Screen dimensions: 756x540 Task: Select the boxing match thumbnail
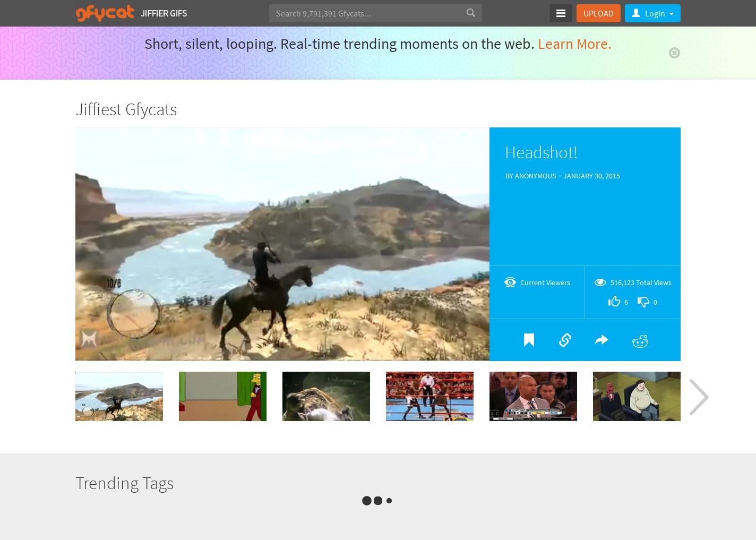[x=429, y=396]
